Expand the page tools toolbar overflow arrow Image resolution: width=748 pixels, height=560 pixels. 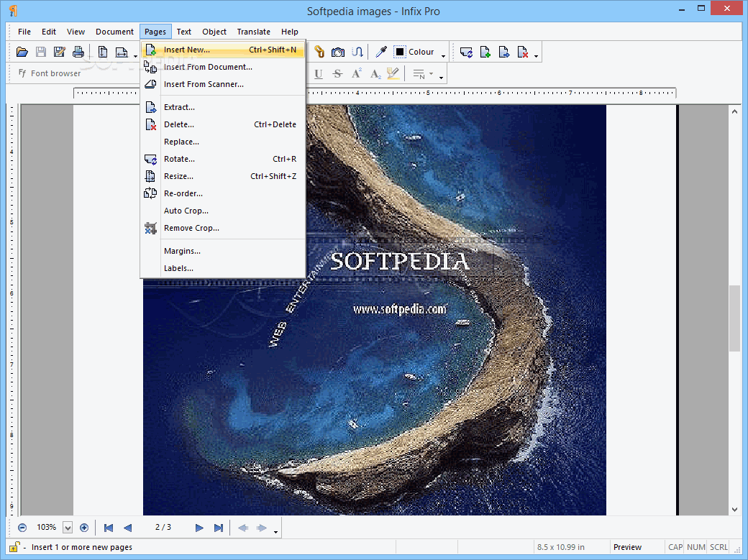click(x=537, y=56)
